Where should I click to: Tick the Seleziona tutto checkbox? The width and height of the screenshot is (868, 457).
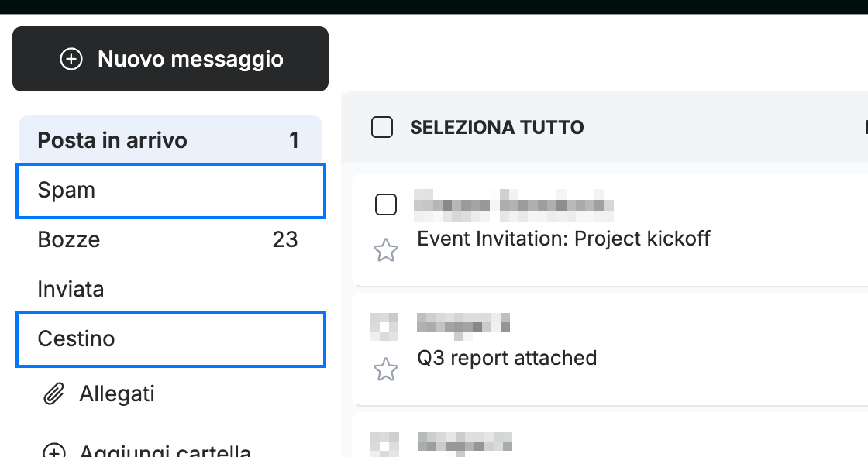click(x=382, y=127)
